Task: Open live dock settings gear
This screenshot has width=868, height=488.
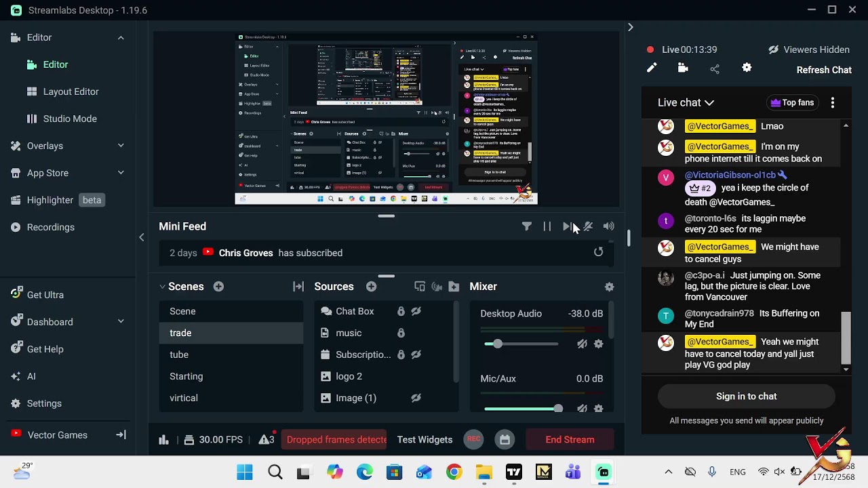Action: 747,68
